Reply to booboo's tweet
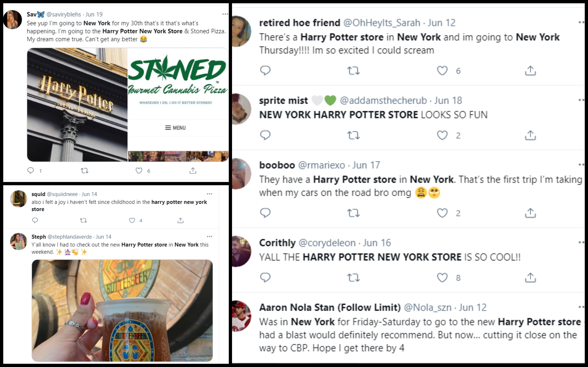 (x=265, y=213)
